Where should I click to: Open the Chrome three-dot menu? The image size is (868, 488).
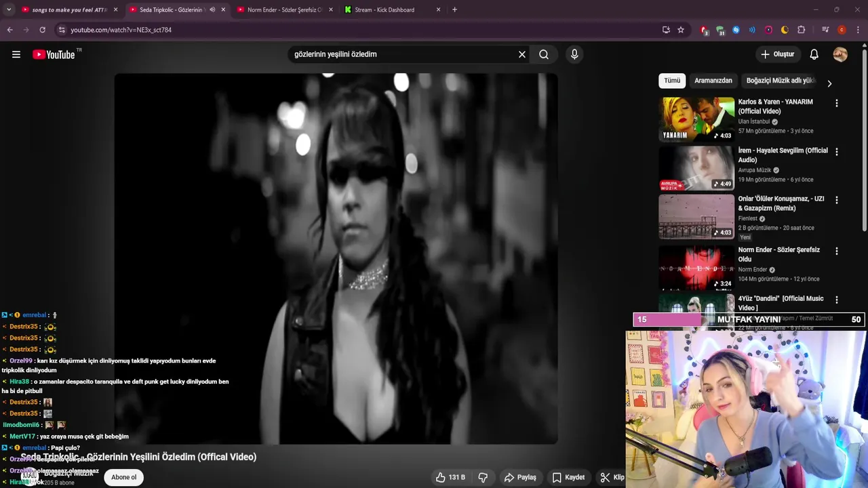[858, 30]
